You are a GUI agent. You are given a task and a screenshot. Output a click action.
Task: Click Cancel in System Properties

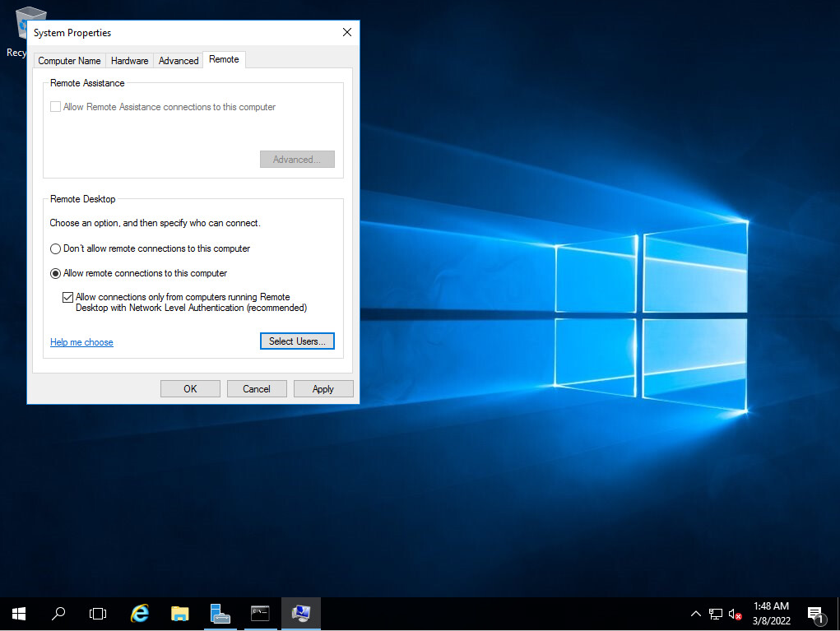click(x=257, y=389)
